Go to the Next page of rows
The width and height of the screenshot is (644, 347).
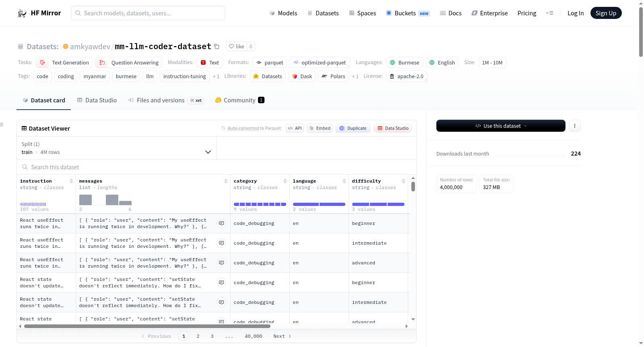[x=282, y=336]
